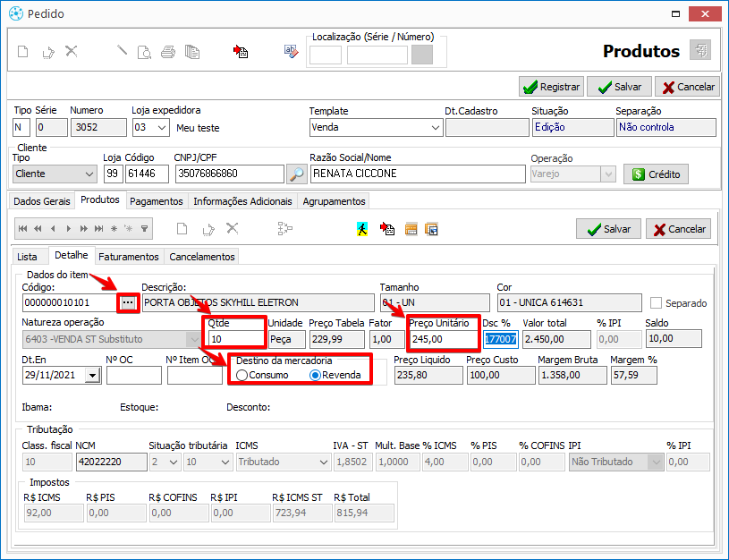The height and width of the screenshot is (560, 729).
Task: Open the Informações Adicionais tab
Action: (242, 201)
